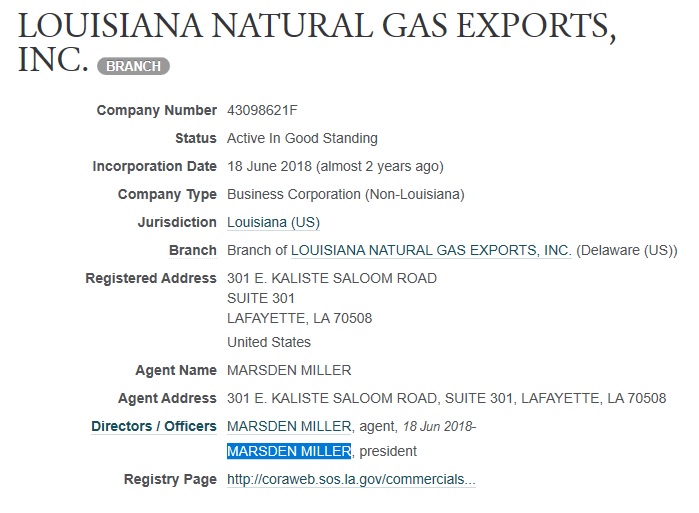699x513 pixels.
Task: Click the United States country text
Action: click(269, 342)
